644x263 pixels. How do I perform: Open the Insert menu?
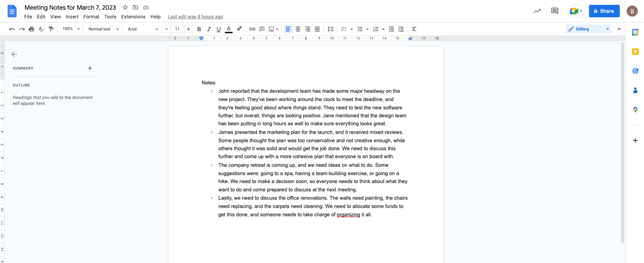click(72, 16)
